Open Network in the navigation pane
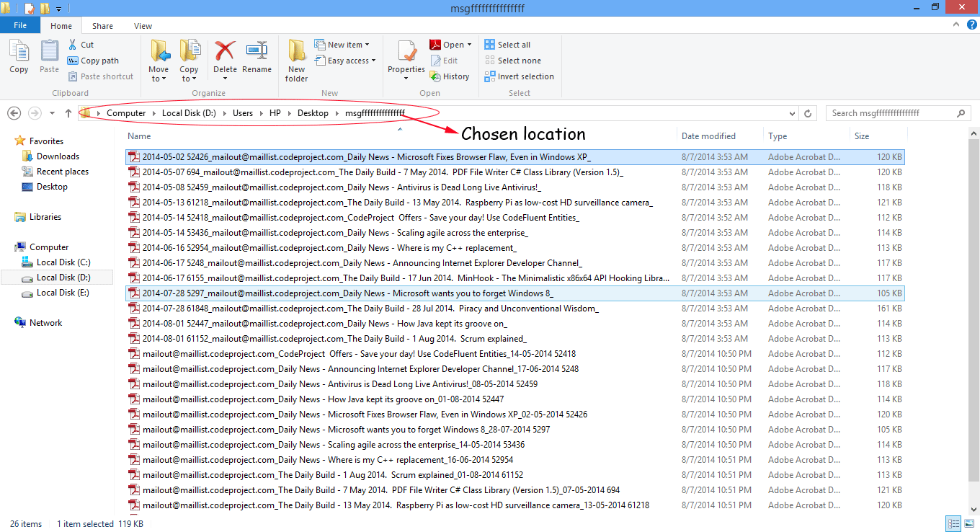The image size is (980, 532). pos(45,323)
